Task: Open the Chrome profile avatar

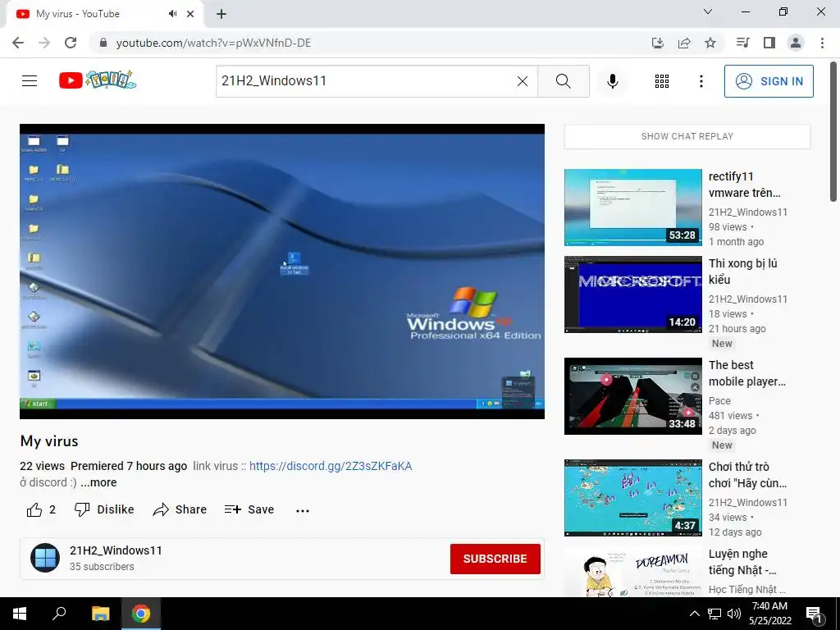Action: tap(796, 43)
